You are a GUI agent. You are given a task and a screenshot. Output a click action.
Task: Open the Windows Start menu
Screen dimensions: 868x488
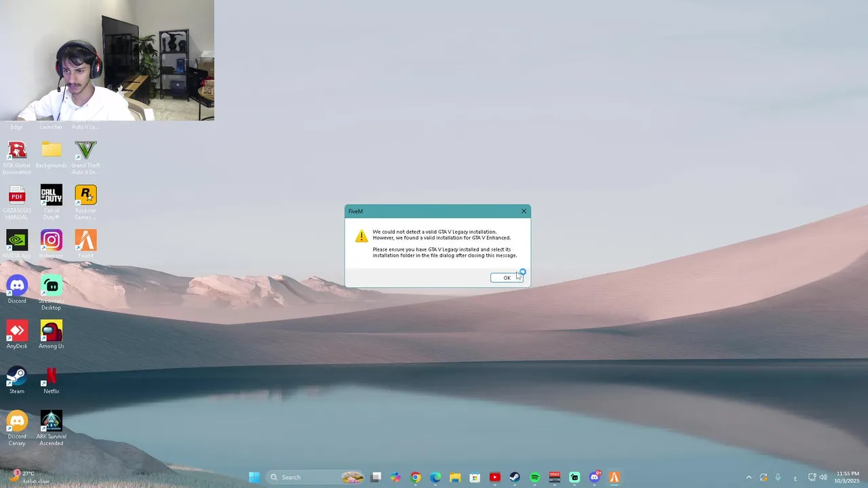(x=254, y=477)
